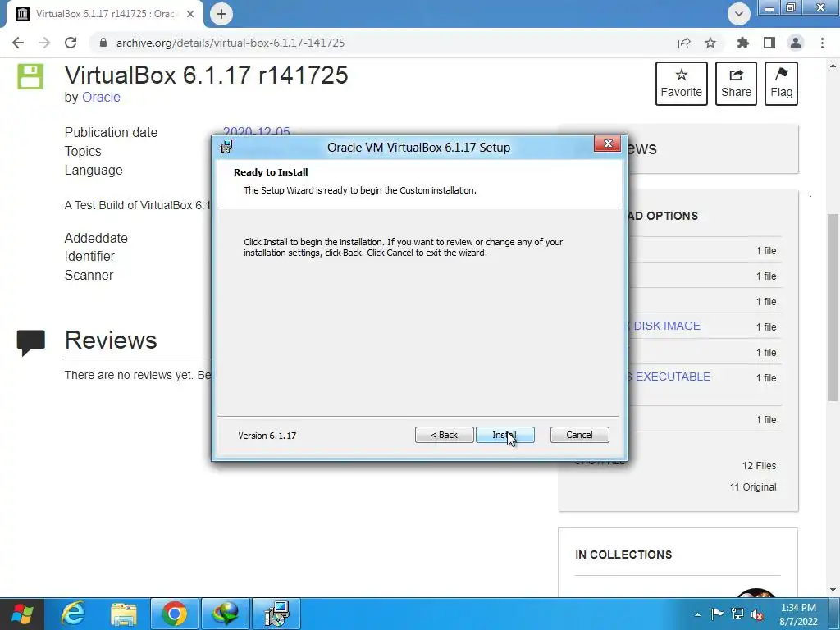
Task: Open the Oracle author link
Action: 101,98
